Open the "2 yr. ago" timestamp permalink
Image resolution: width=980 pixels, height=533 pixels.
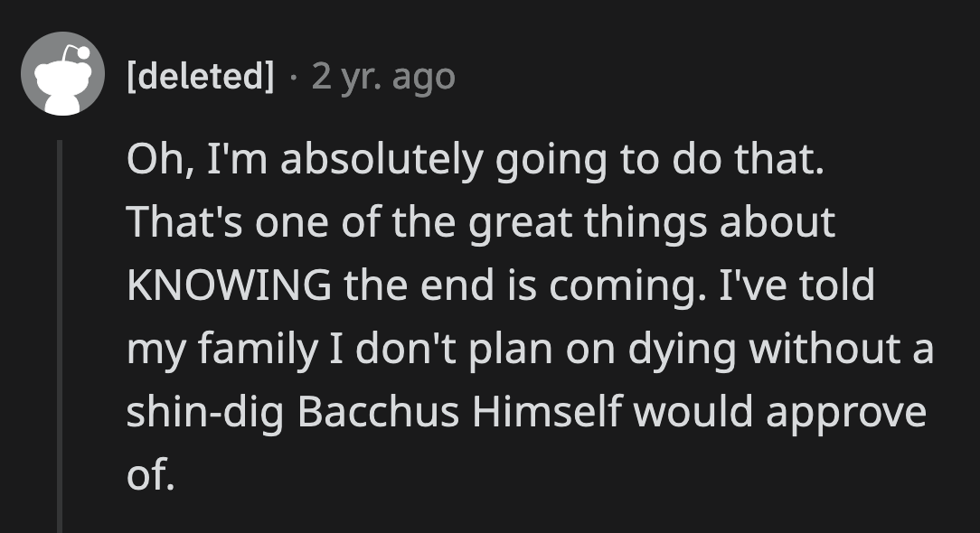point(383,76)
